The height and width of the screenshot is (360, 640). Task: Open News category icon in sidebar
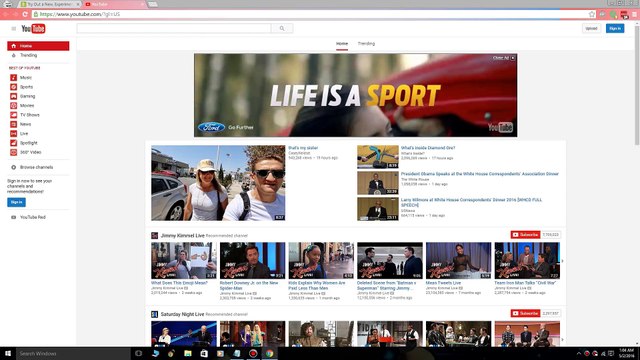point(13,124)
